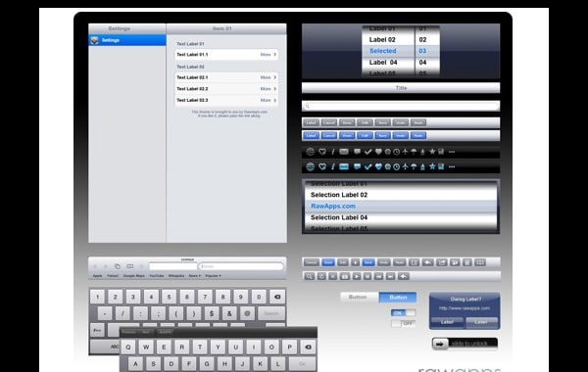Click the blue Cancel bar button
The height and width of the screenshot is (372, 588).
[329, 136]
